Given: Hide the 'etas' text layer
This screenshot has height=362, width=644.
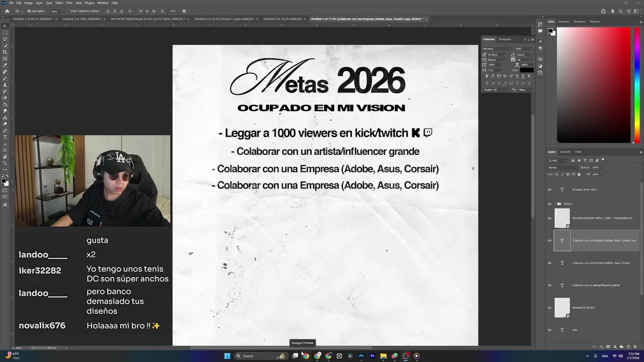Looking at the screenshot, I should tap(549, 330).
